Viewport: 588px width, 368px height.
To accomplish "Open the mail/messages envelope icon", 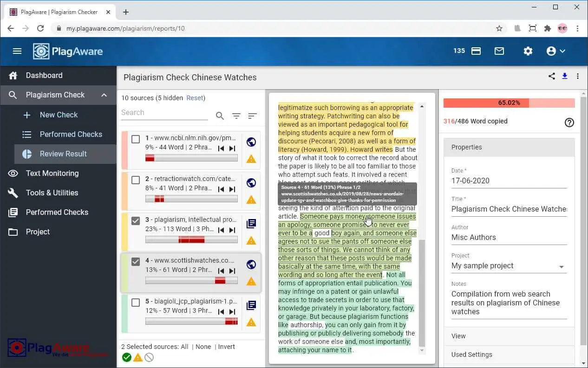I will [x=499, y=51].
